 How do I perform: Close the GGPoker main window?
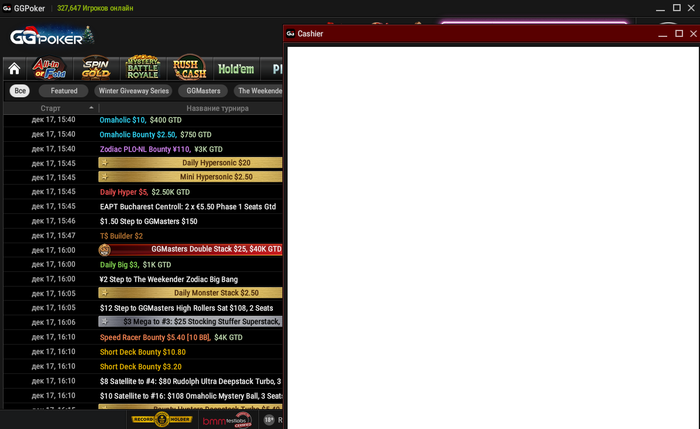coord(691,8)
